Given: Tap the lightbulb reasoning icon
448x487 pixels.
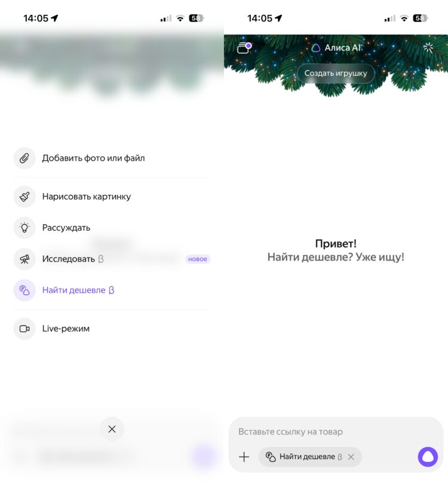Looking at the screenshot, I should click(24, 228).
